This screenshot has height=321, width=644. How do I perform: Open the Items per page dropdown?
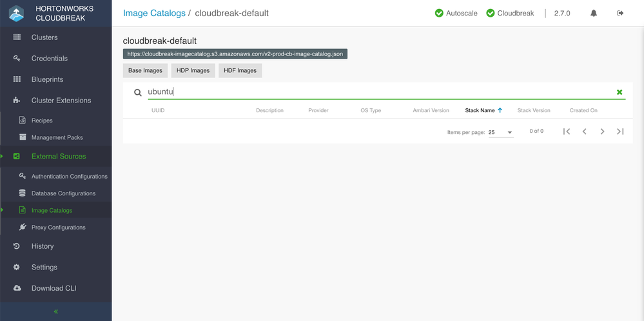501,132
